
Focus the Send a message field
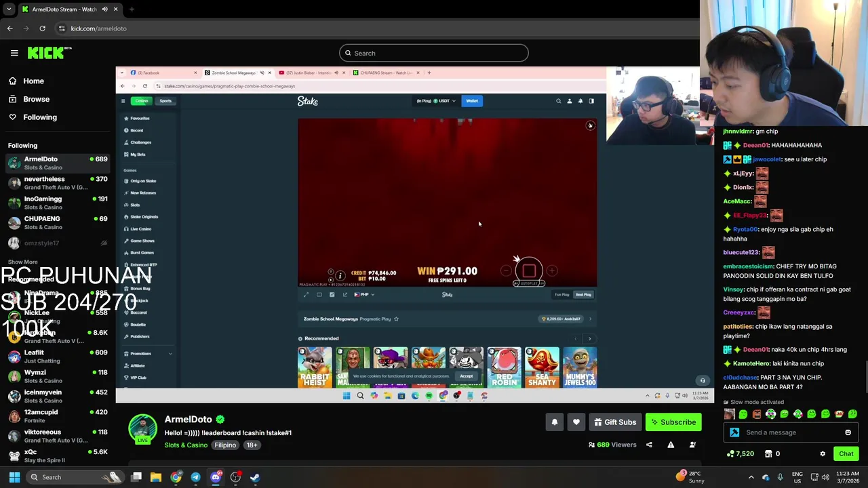(791, 432)
